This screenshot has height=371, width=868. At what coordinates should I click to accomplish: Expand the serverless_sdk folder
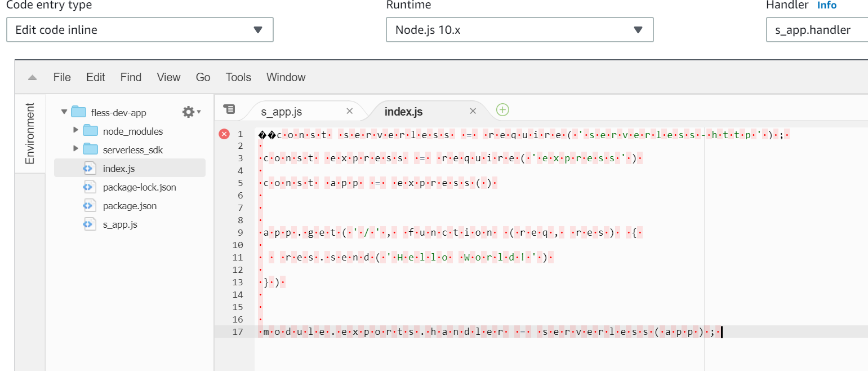coord(76,149)
